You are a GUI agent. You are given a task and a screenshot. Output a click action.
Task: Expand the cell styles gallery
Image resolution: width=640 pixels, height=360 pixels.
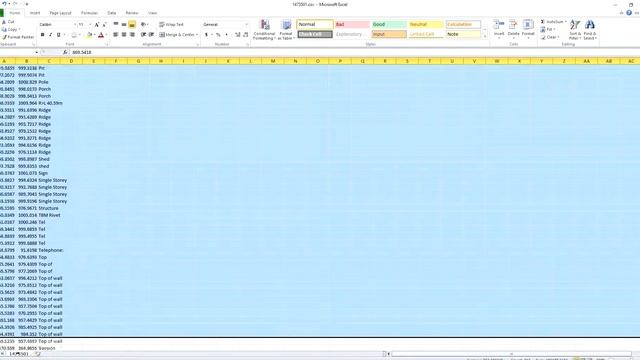pyautogui.click(x=485, y=36)
